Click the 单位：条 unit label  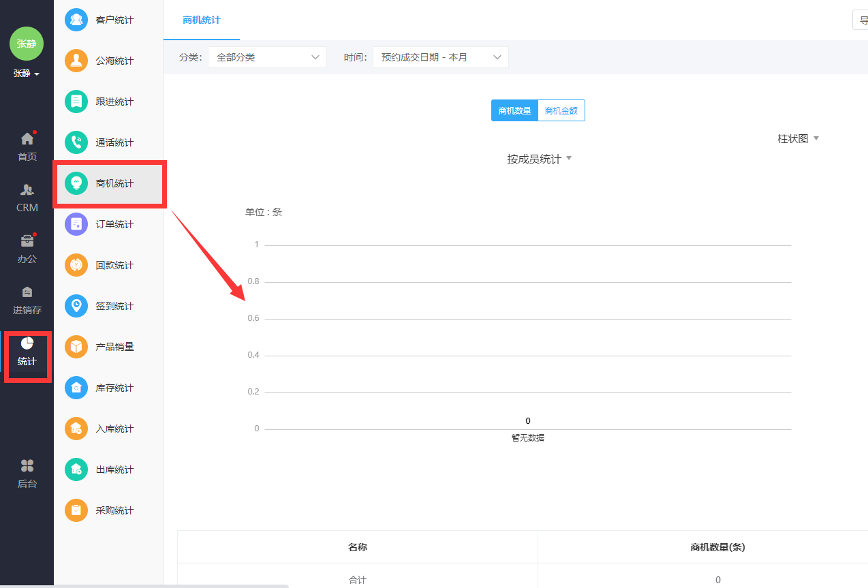coord(264,212)
